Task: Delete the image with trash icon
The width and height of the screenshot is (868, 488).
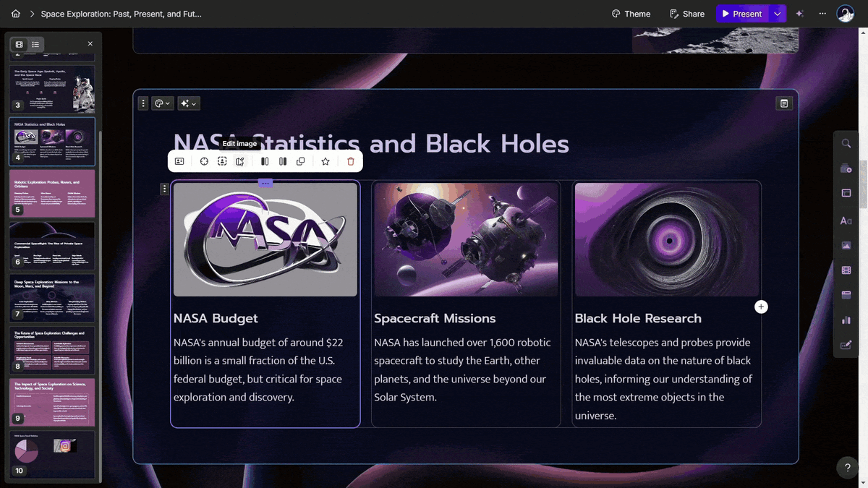Action: [x=351, y=161]
